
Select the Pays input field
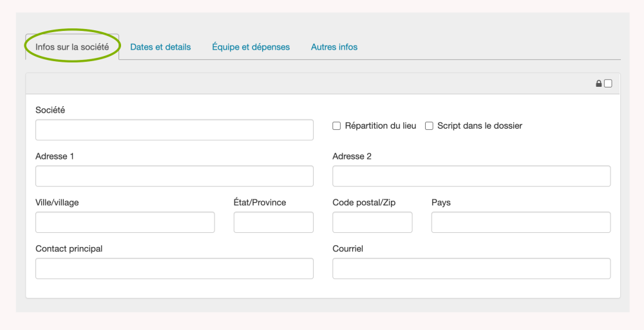[520, 223]
